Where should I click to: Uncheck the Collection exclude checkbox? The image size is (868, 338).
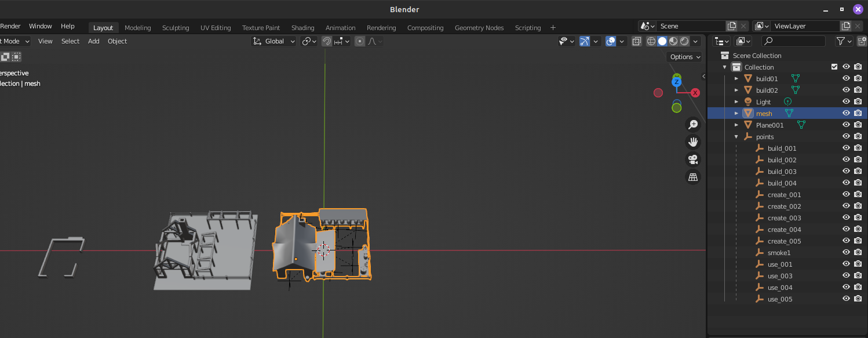(x=834, y=67)
